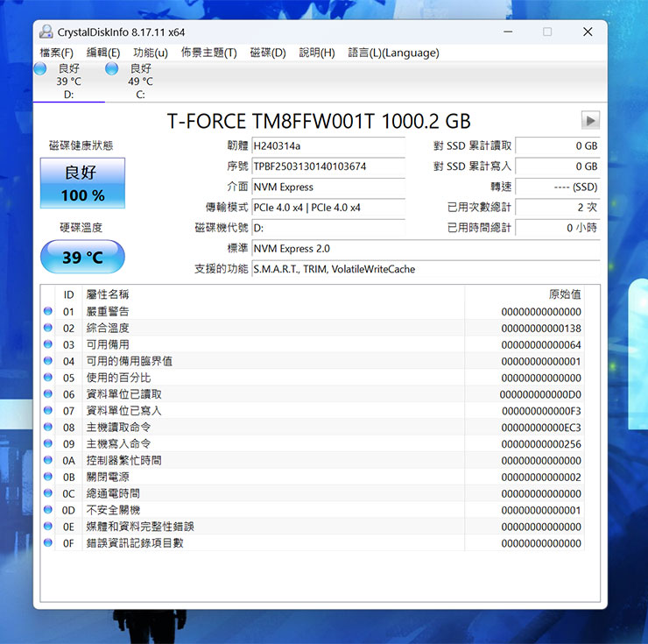Click the interface field NVM Express
The width and height of the screenshot is (648, 644).
pyautogui.click(x=328, y=187)
